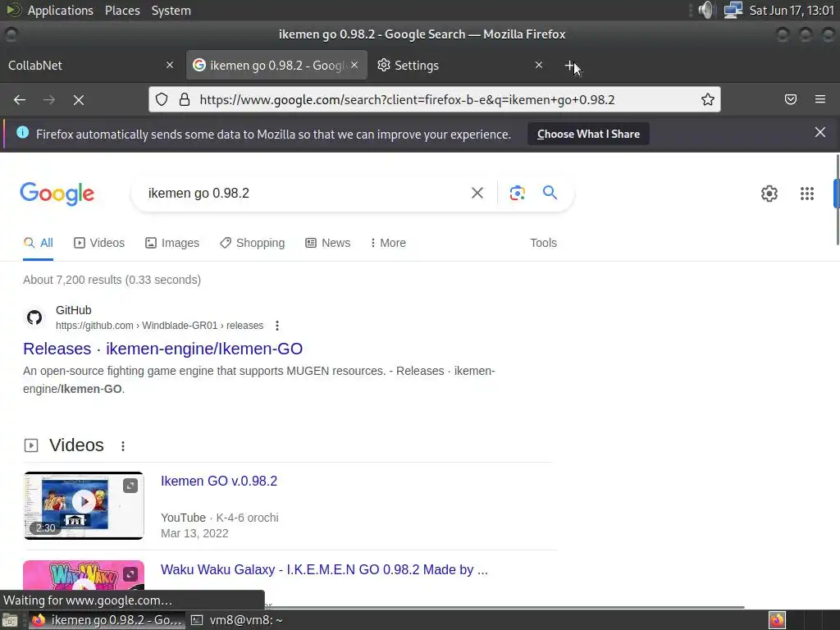Click Firefox icon in bottom-right panel
Viewport: 840px width, 630px height.
click(778, 620)
